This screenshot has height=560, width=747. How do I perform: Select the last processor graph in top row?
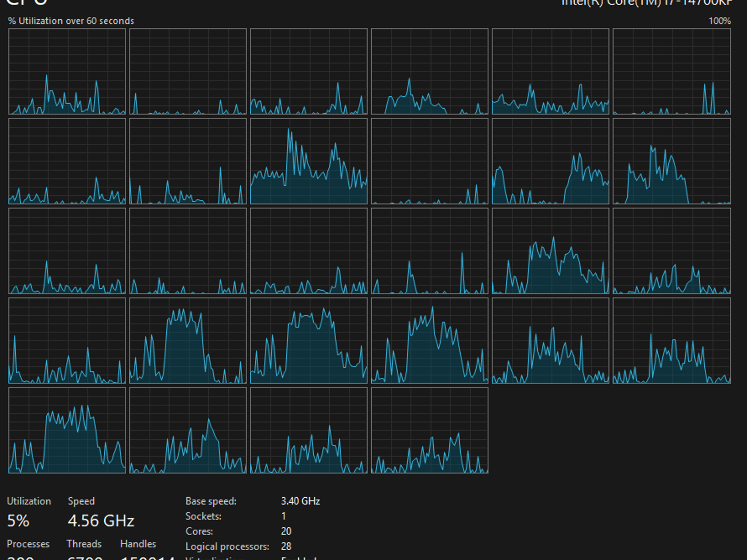point(672,71)
